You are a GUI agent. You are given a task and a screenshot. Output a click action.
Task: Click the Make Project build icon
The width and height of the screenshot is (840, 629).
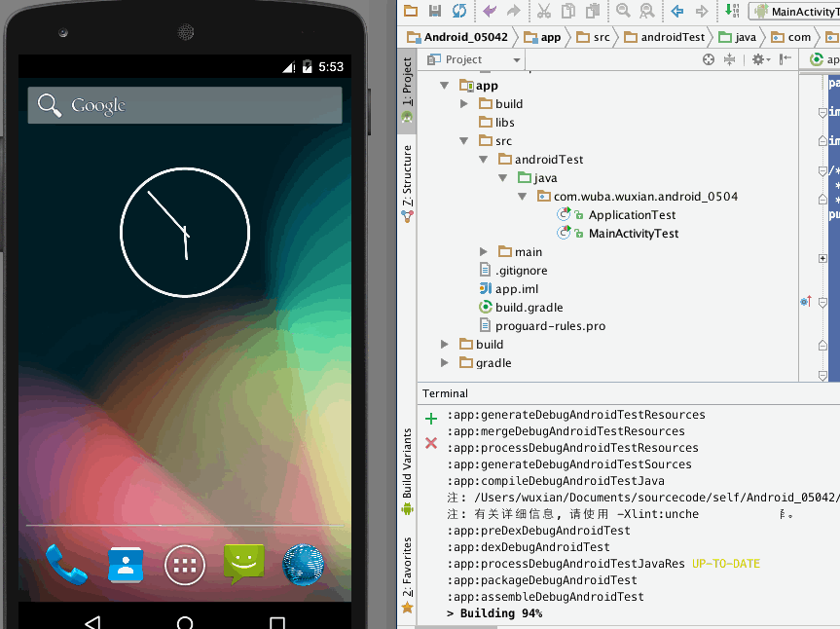click(x=732, y=10)
